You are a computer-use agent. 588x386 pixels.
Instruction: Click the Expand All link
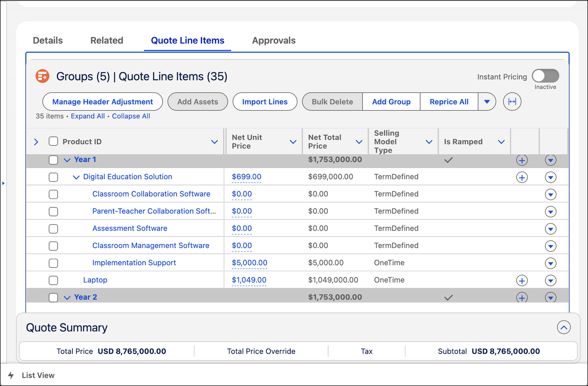(88, 116)
